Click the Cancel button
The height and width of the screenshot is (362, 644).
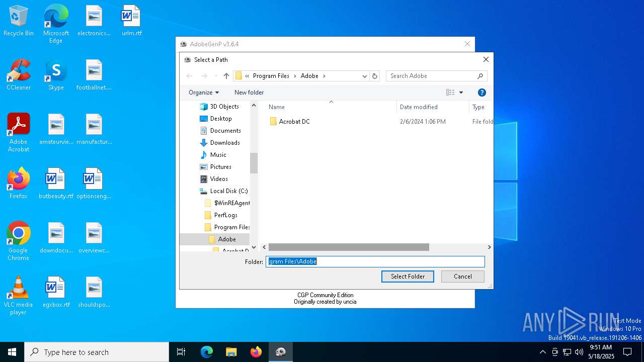[x=463, y=277]
